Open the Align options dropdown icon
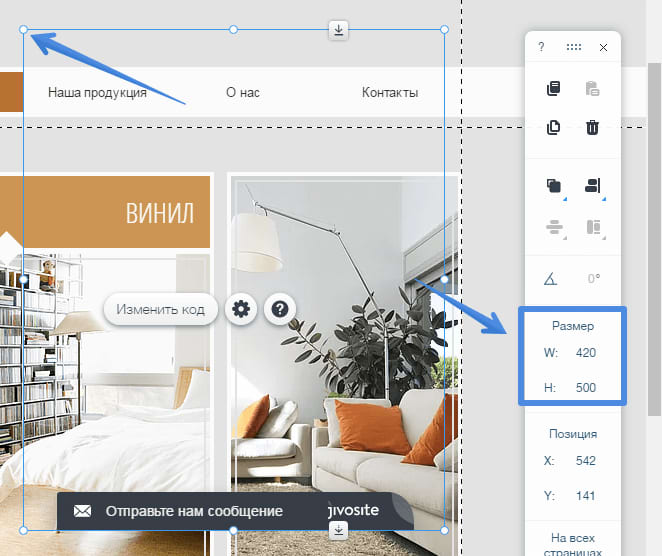Viewport: 662px width, 556px height. 593,186
